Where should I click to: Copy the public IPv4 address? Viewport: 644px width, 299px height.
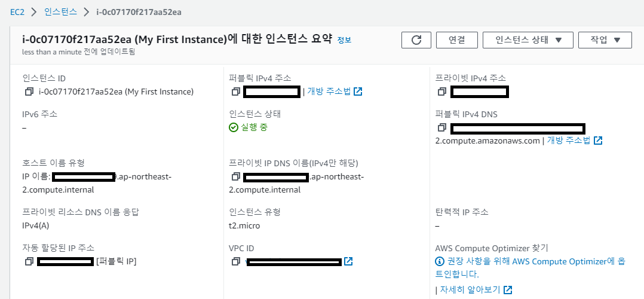coord(235,91)
